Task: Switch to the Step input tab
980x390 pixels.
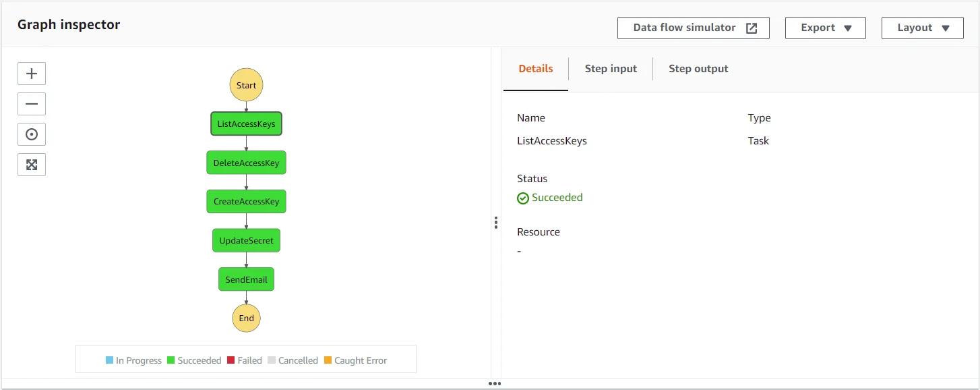Action: click(611, 68)
